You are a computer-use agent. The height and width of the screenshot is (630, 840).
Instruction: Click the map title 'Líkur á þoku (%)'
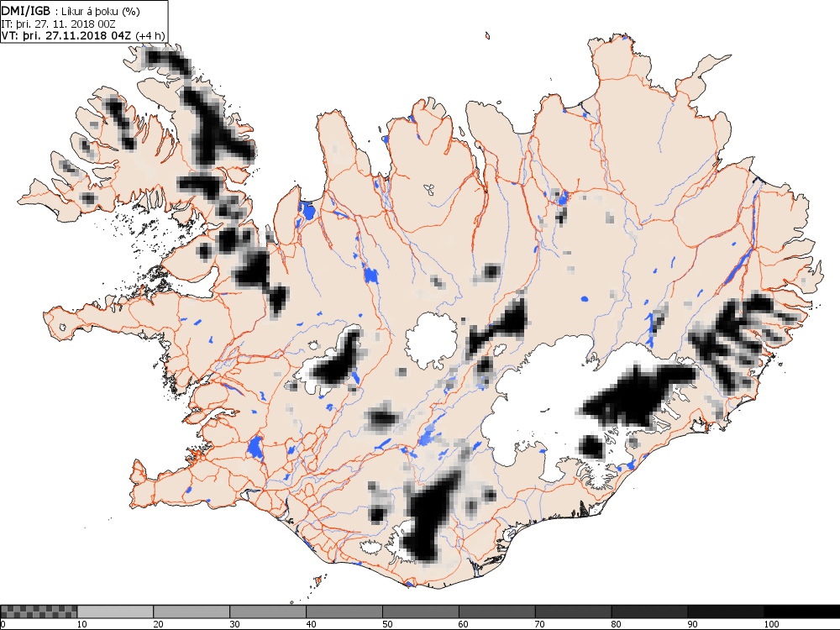point(102,12)
